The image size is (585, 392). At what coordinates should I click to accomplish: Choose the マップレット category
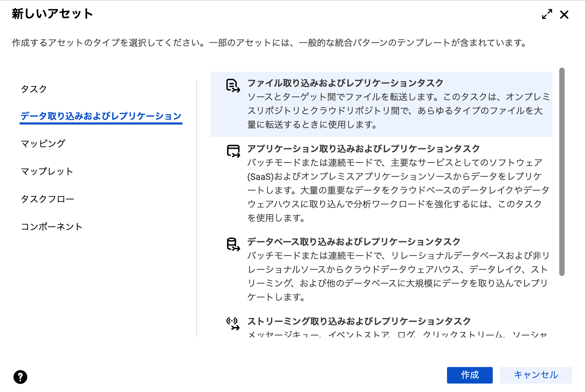(47, 171)
